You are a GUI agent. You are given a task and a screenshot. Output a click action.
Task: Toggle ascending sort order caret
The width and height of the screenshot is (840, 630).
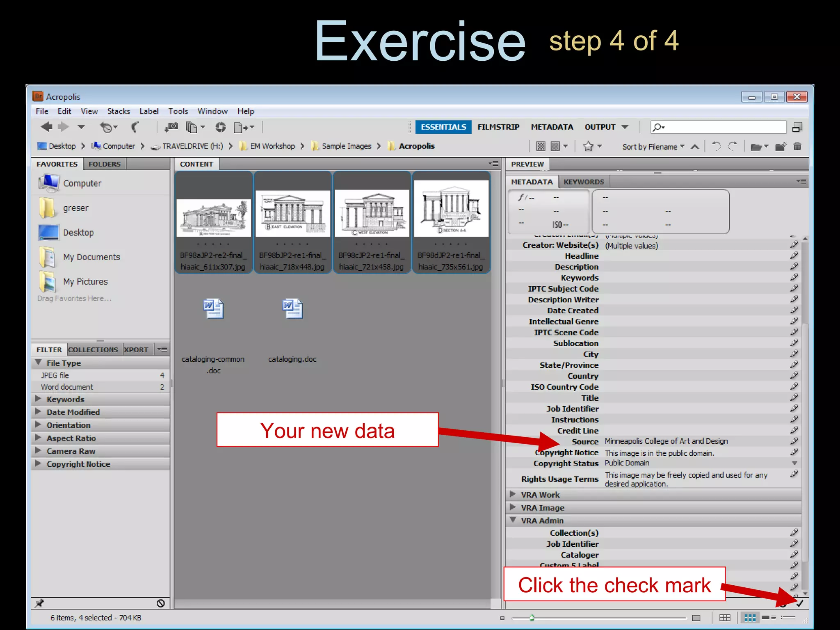click(x=695, y=146)
